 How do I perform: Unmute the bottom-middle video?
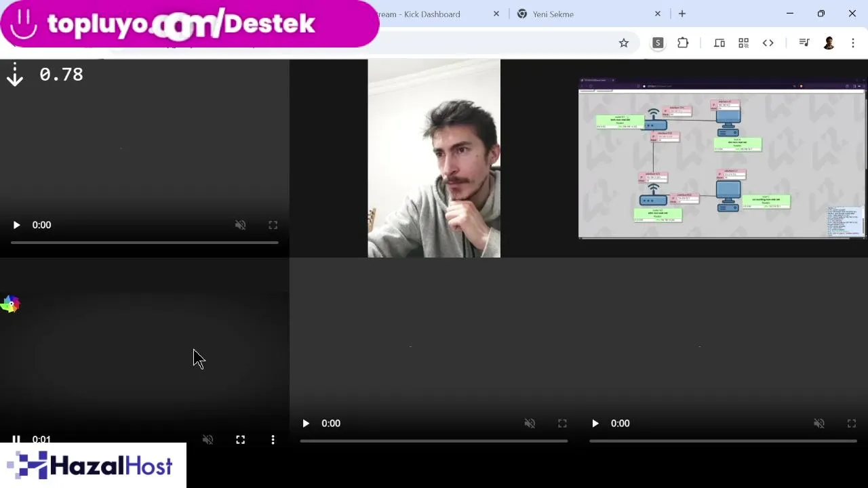click(x=530, y=424)
